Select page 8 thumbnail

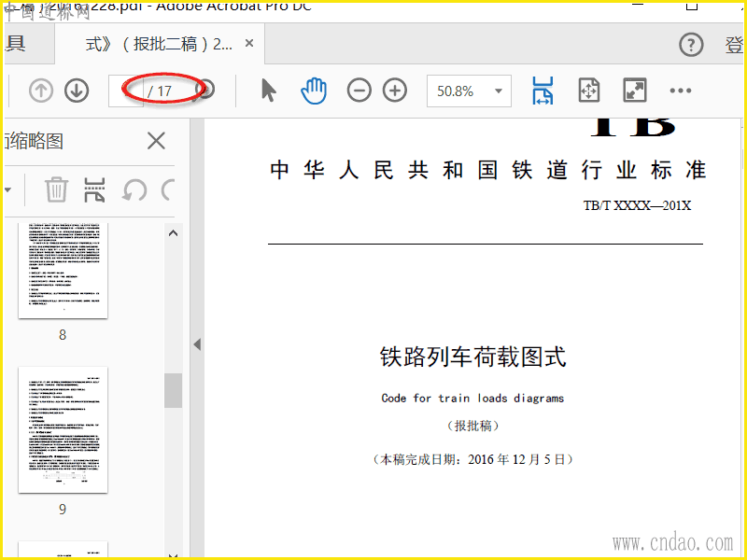63,270
